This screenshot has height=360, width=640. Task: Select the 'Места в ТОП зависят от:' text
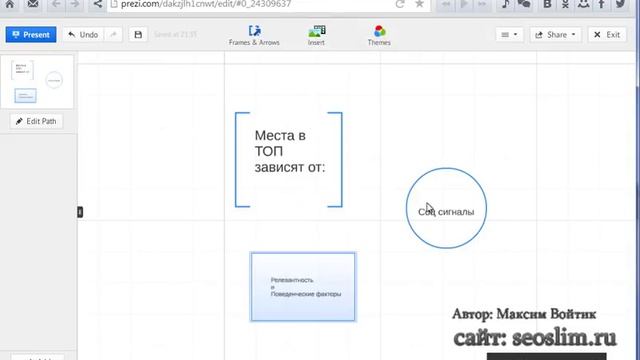[289, 151]
